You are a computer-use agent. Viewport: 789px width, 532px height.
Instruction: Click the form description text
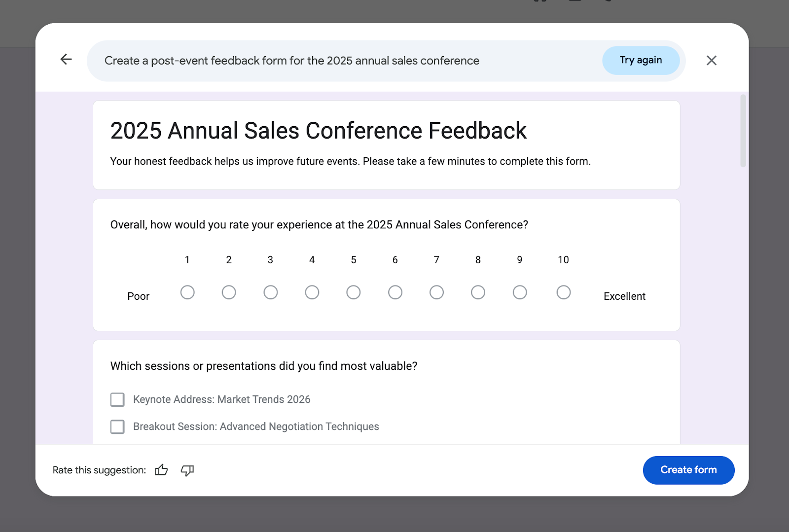tap(351, 161)
